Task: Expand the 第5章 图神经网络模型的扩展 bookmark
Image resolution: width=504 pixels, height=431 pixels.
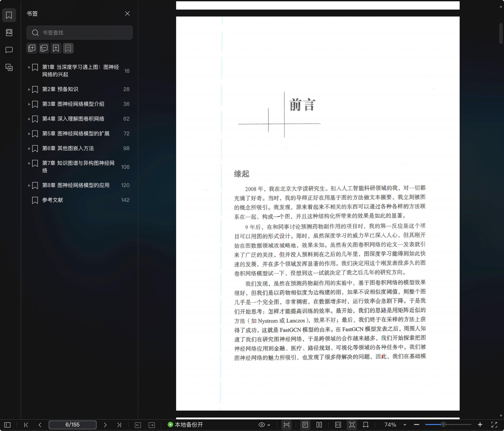Action: pyautogui.click(x=29, y=134)
